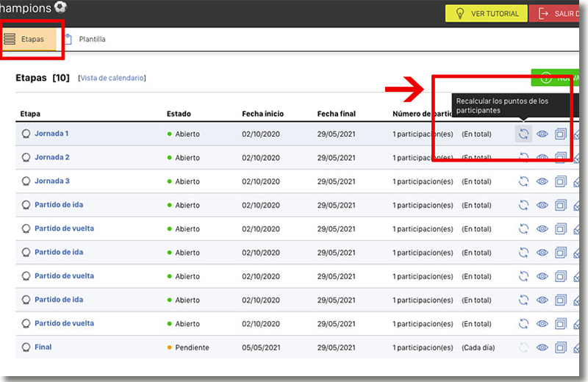Click the Pendiente status in Final row

pos(188,347)
